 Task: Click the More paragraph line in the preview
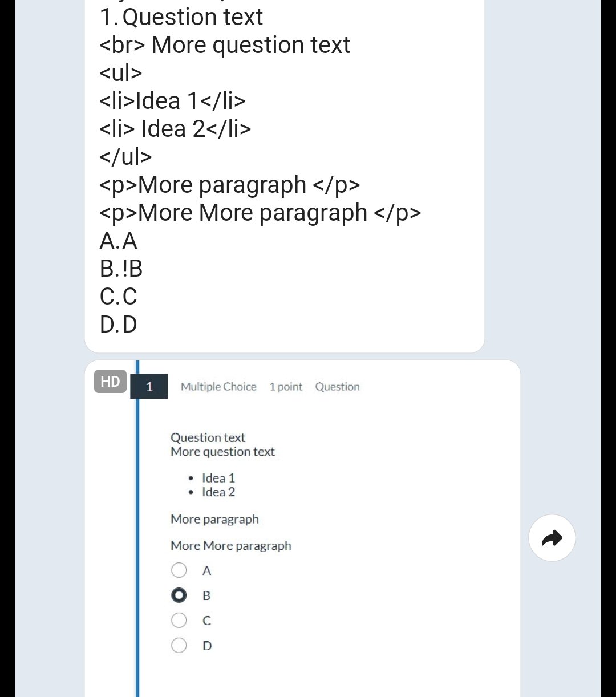(214, 519)
